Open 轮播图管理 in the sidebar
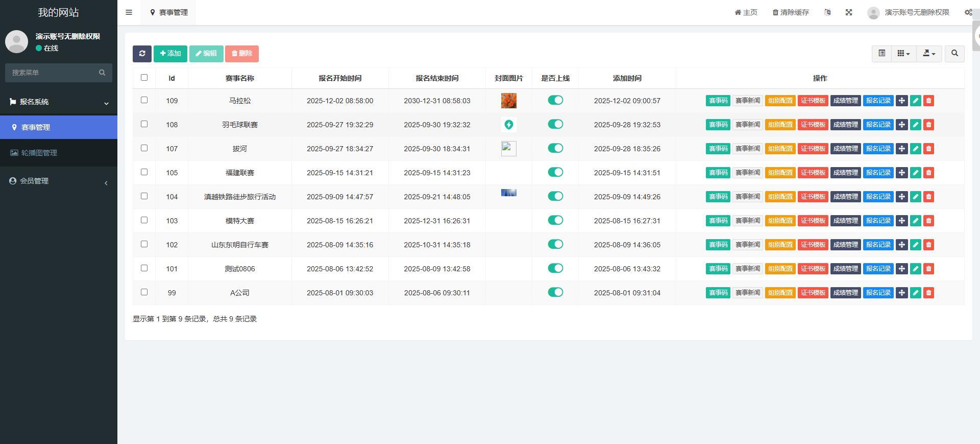The height and width of the screenshot is (444, 980). (39, 153)
